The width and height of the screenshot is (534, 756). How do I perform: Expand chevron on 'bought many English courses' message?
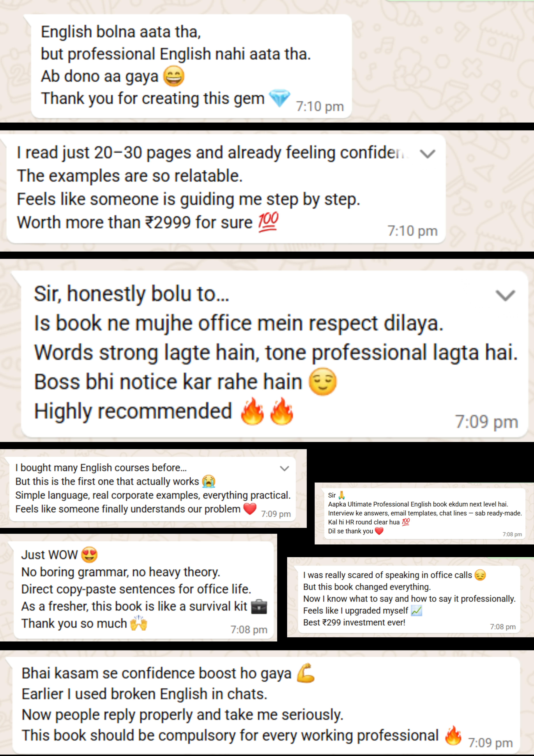(x=284, y=468)
